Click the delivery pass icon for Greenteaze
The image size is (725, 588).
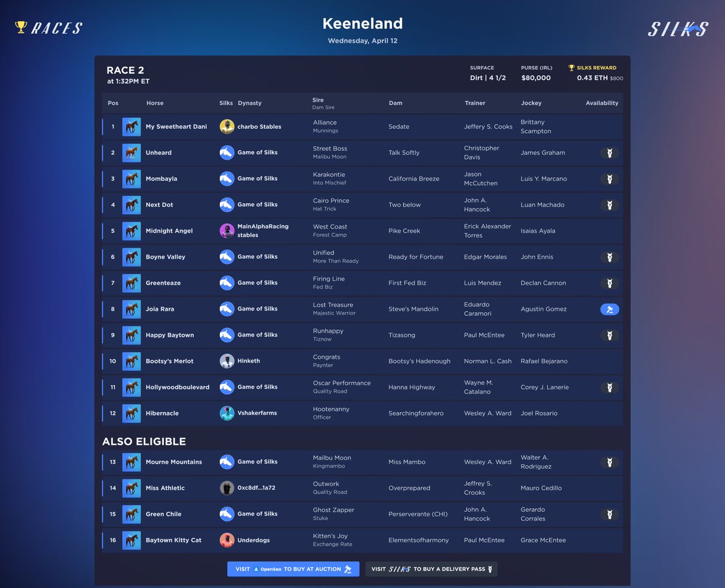coord(610,283)
